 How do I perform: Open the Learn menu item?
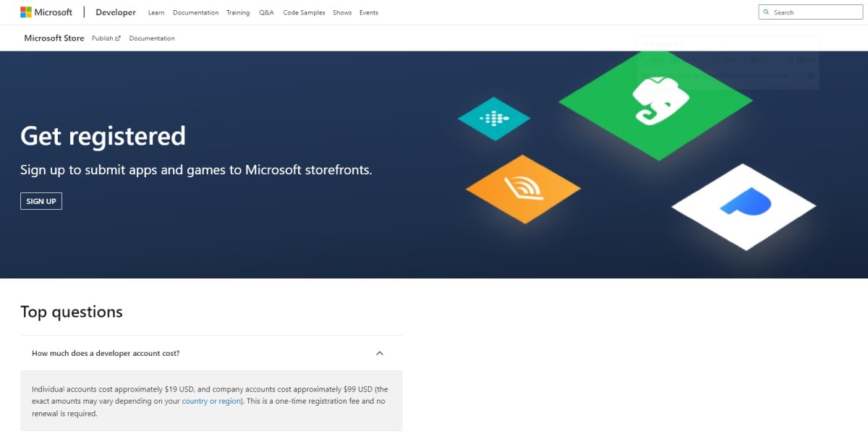coord(156,12)
